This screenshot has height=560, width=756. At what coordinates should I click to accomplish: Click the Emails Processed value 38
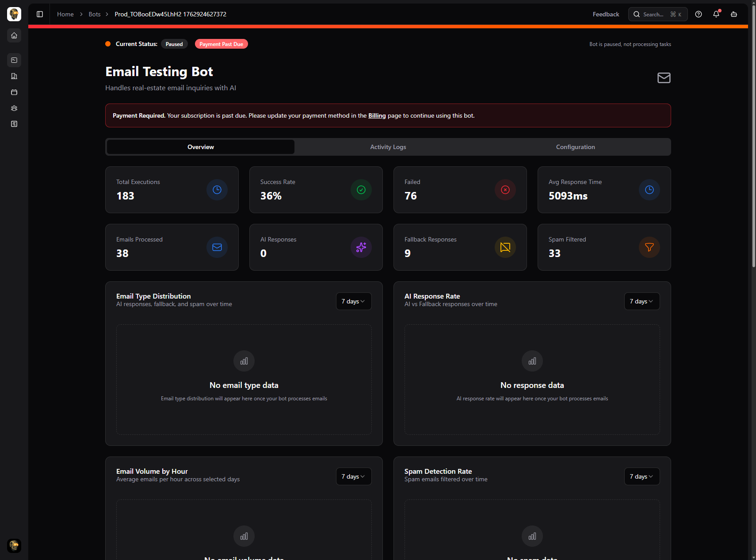(122, 253)
